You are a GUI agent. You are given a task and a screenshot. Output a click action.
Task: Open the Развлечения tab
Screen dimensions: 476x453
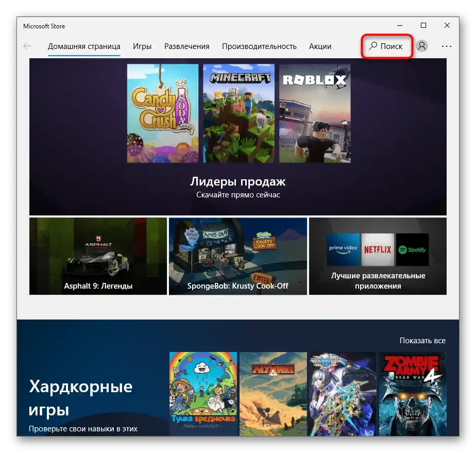(186, 46)
